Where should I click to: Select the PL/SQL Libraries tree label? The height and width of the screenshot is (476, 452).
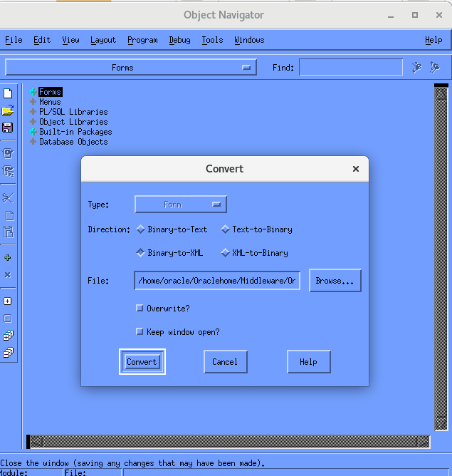(x=73, y=112)
